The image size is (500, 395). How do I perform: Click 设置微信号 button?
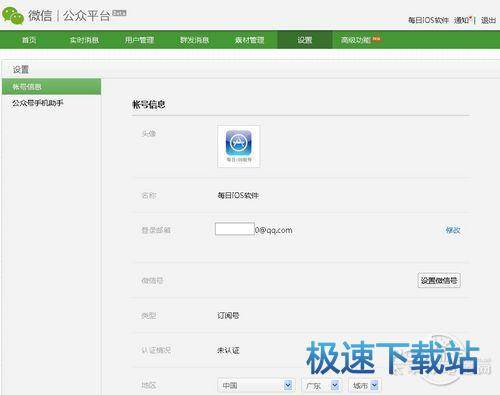(x=439, y=280)
